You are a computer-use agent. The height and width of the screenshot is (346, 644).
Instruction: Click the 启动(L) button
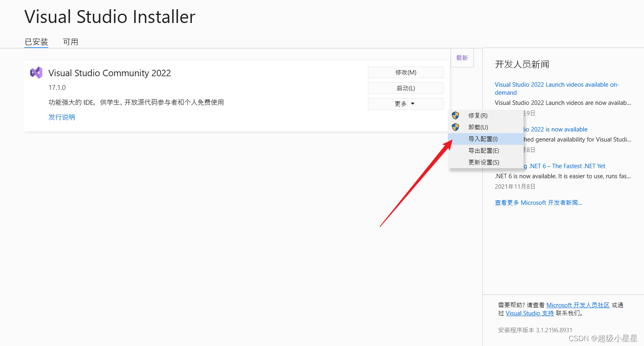[405, 88]
